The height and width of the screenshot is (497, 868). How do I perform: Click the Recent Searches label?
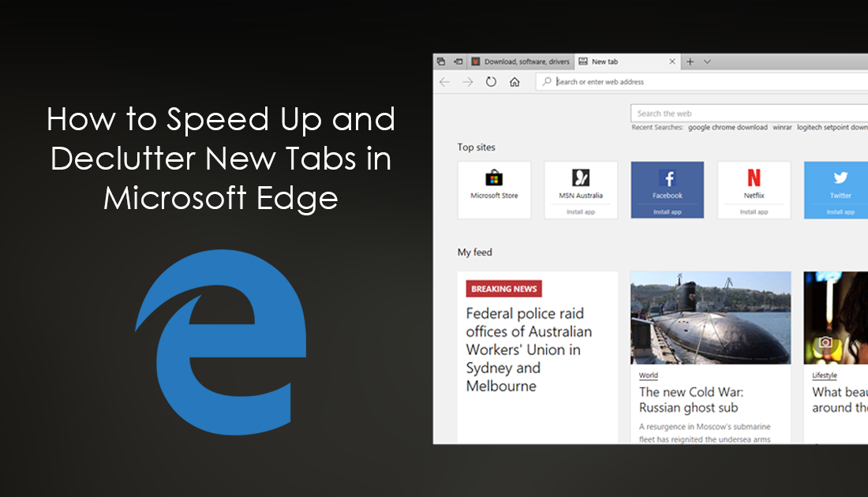click(657, 127)
